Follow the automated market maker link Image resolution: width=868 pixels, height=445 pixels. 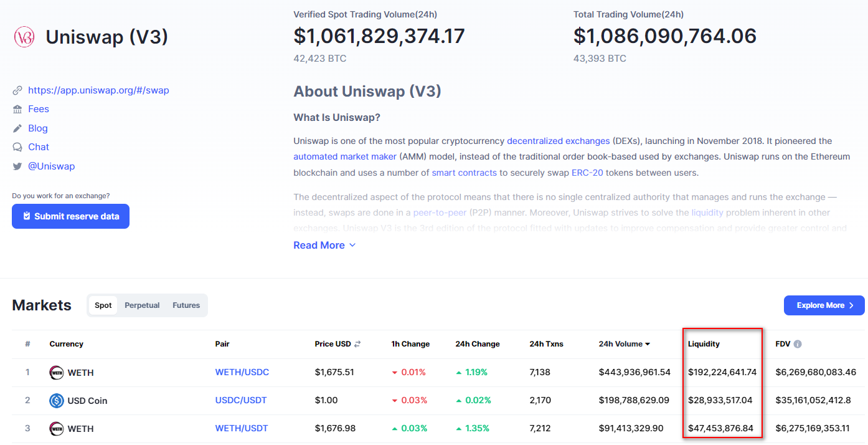pyautogui.click(x=345, y=156)
